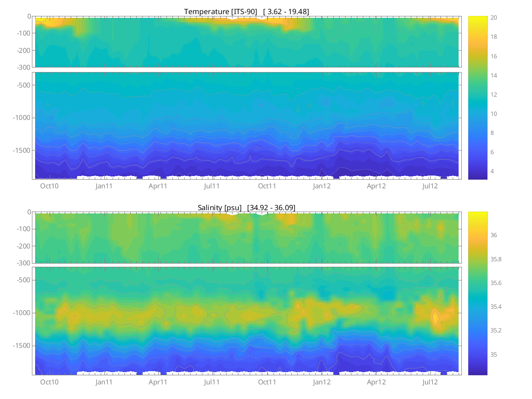Click the temperature colorbar

click(477, 98)
